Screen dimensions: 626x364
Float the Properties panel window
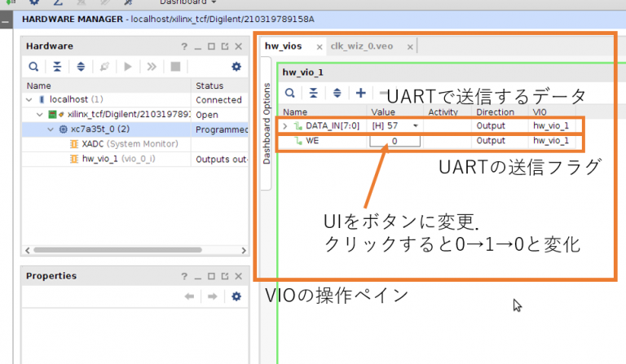[224, 276]
